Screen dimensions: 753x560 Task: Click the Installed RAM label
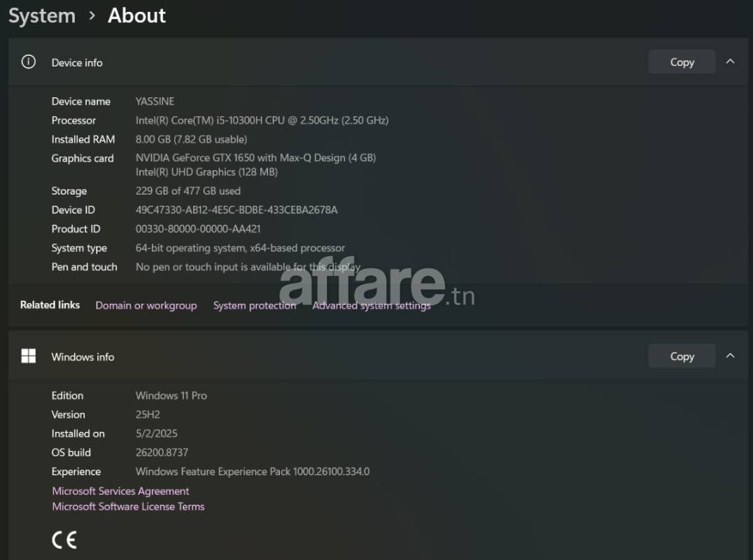click(x=83, y=139)
